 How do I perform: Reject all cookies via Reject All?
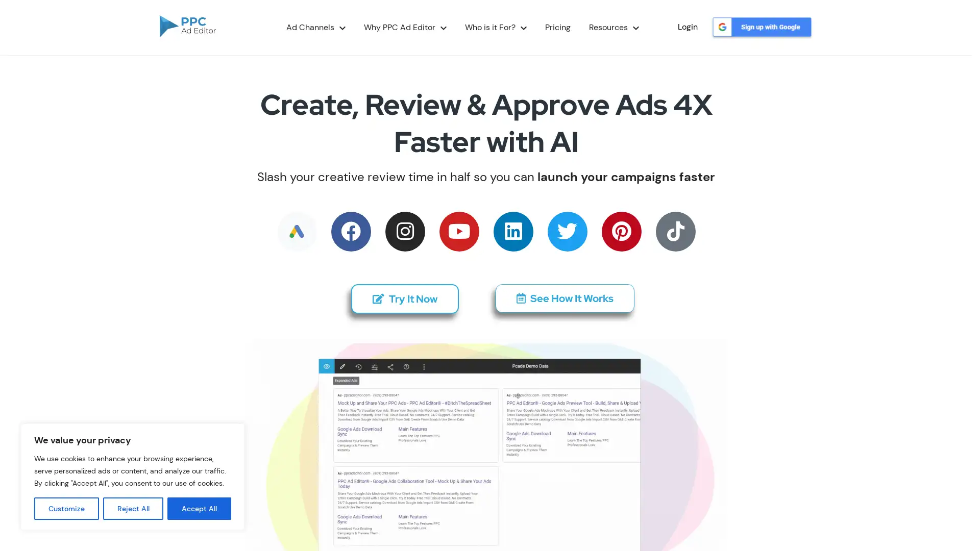133,508
